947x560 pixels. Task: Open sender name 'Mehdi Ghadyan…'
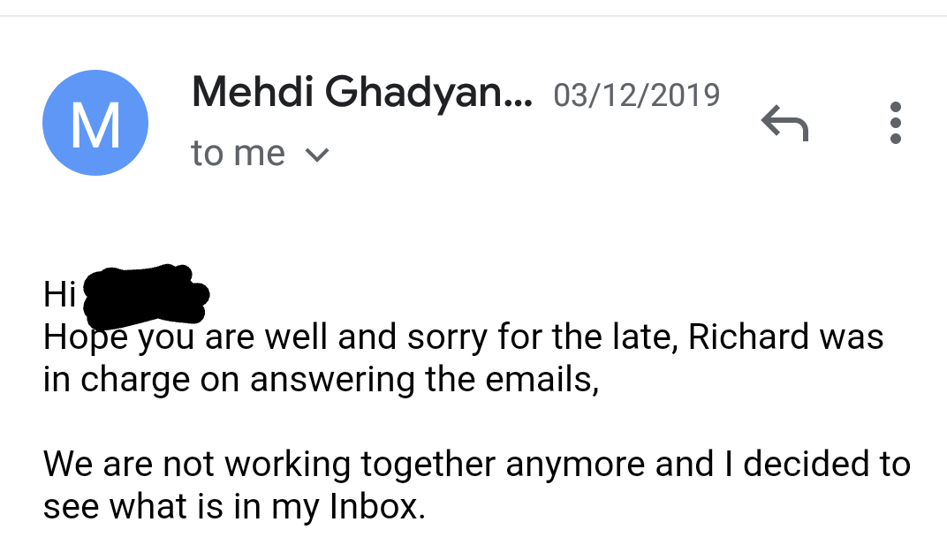[x=362, y=92]
